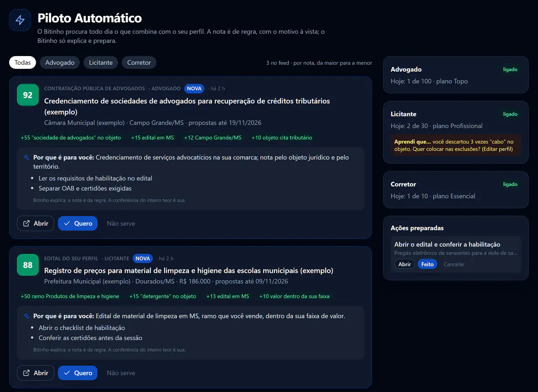Select the Advogado filter tab

[x=60, y=62]
